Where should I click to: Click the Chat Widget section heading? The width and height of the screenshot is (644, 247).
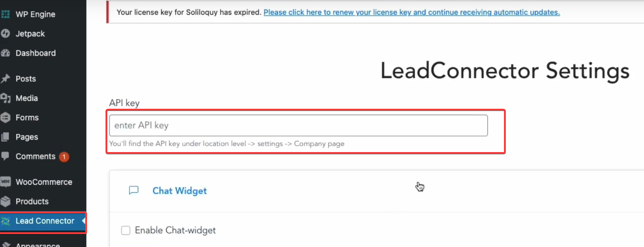click(180, 191)
